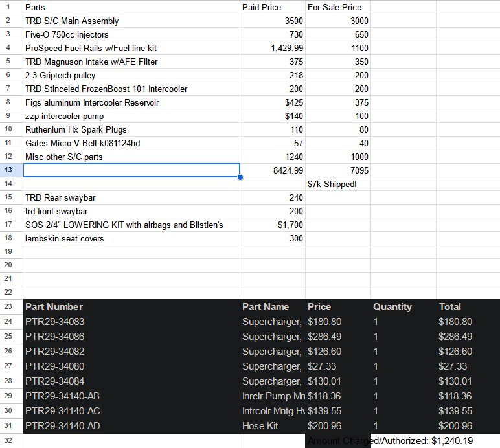Select part number PTR29-34086
Viewport: 500px width, 448px height.
coord(131,337)
